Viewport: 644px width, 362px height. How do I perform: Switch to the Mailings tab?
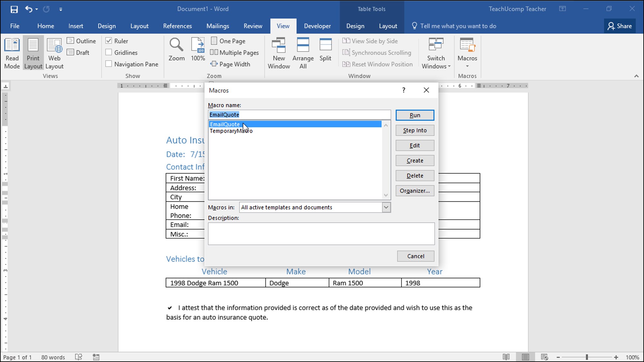pos(218,26)
